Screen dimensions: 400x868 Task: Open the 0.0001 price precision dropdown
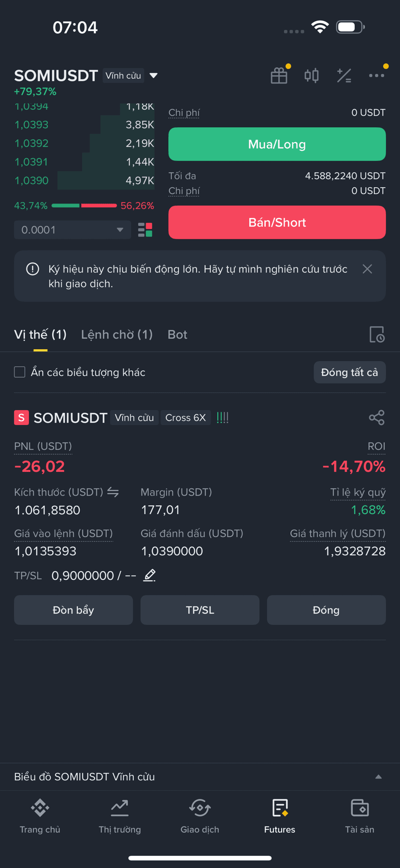[x=72, y=230]
